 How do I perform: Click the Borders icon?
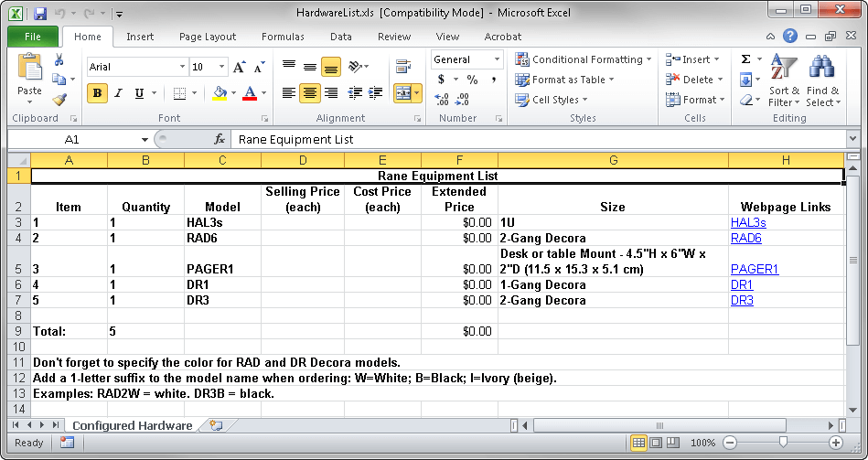pyautogui.click(x=179, y=93)
